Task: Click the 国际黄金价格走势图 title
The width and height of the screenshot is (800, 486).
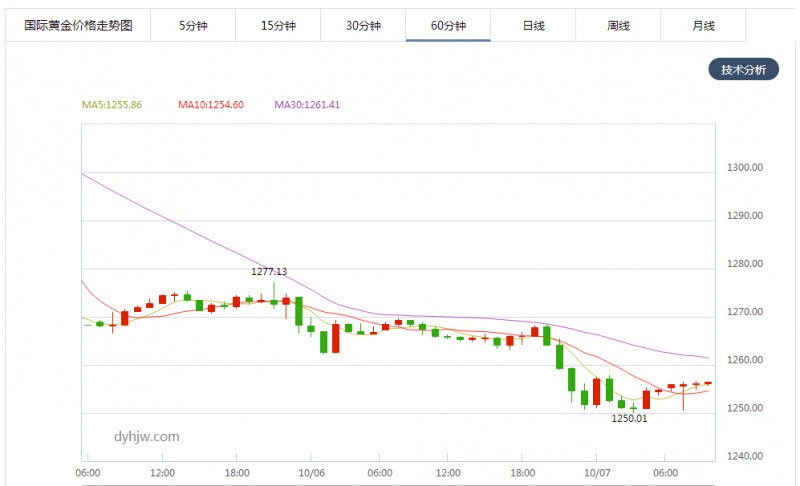Action: [x=78, y=25]
